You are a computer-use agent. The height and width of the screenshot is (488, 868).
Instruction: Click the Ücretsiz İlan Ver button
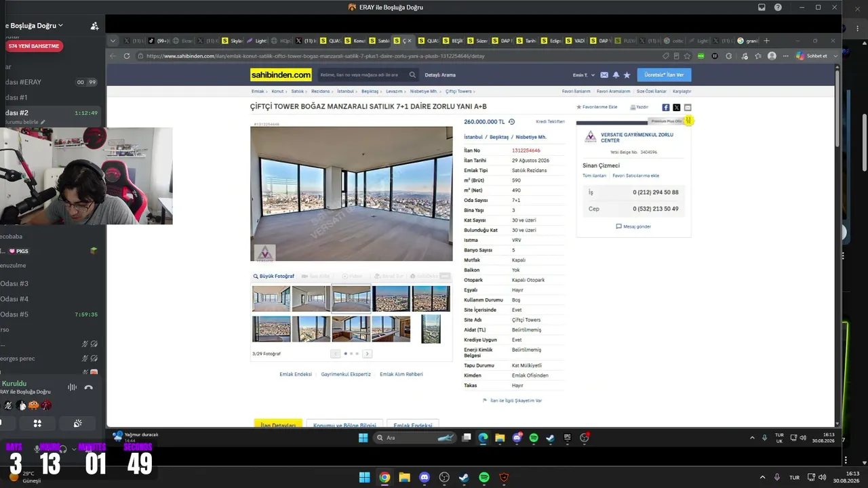click(x=664, y=75)
